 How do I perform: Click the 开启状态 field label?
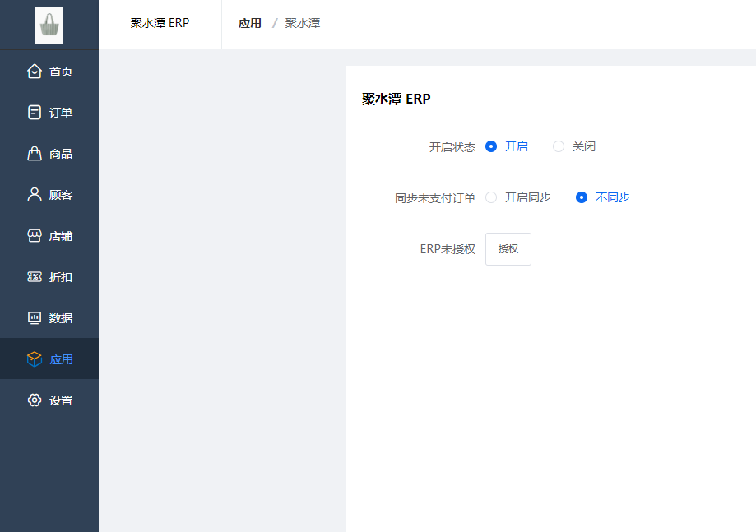[x=452, y=147]
